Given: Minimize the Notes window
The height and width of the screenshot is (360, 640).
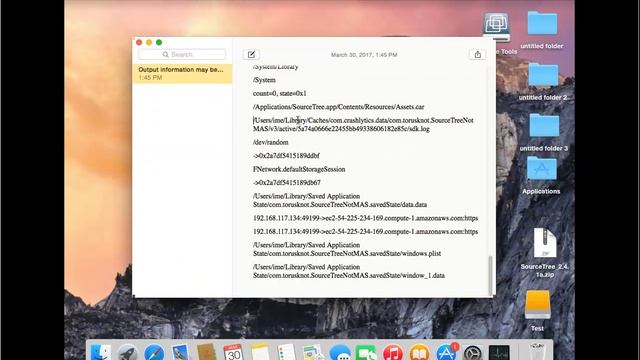Looking at the screenshot, I should coord(149,42).
